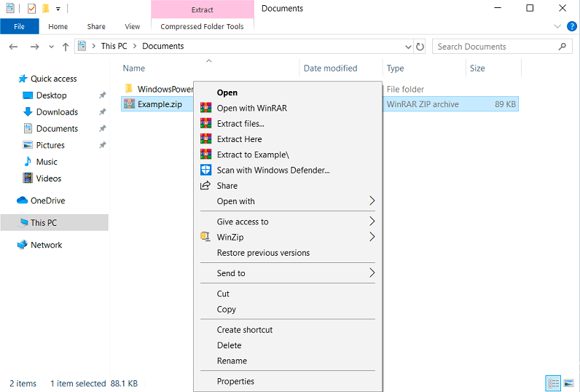Viewport: 580px width, 392px height.
Task: Sort by the Date modified column
Action: click(341, 68)
